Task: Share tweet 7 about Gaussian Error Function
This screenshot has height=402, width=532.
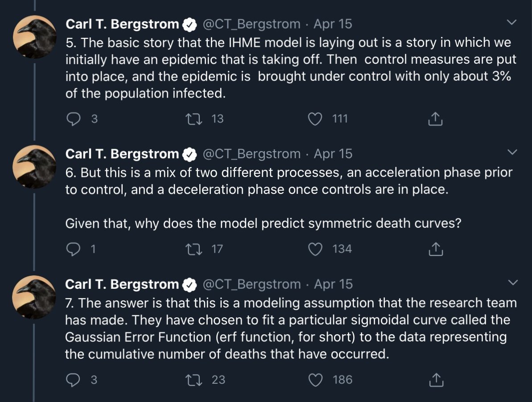Action: point(436,380)
